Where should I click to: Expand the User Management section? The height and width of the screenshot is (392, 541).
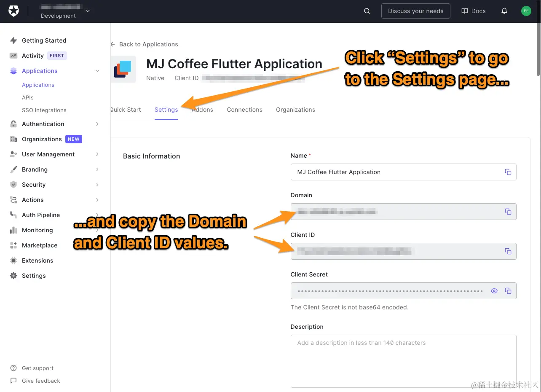pyautogui.click(x=48, y=154)
